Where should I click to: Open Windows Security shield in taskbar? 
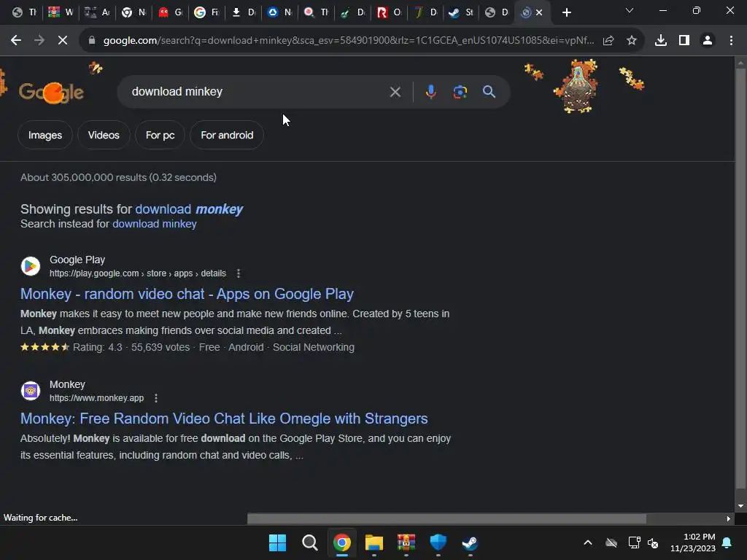pyautogui.click(x=438, y=542)
